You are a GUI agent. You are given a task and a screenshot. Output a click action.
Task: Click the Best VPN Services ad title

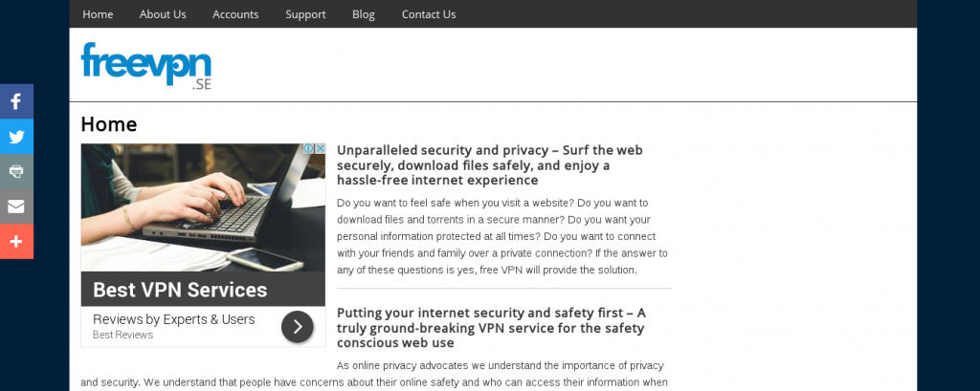[x=180, y=290]
